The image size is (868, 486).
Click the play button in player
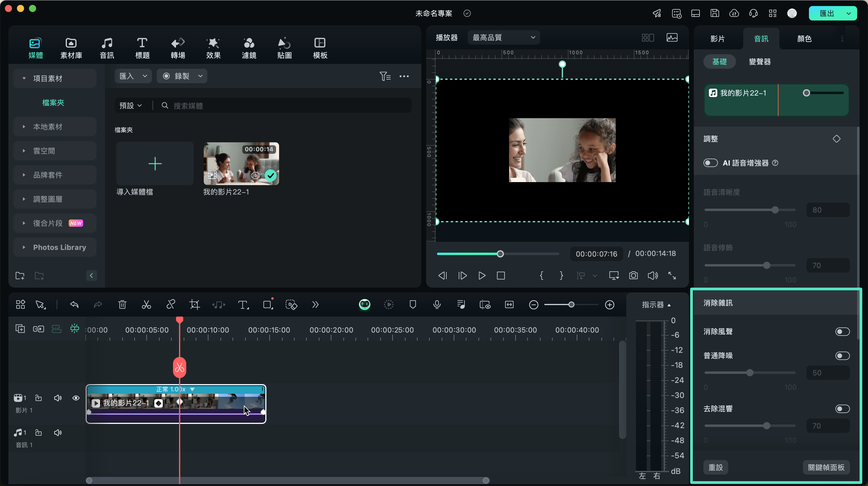pos(482,275)
